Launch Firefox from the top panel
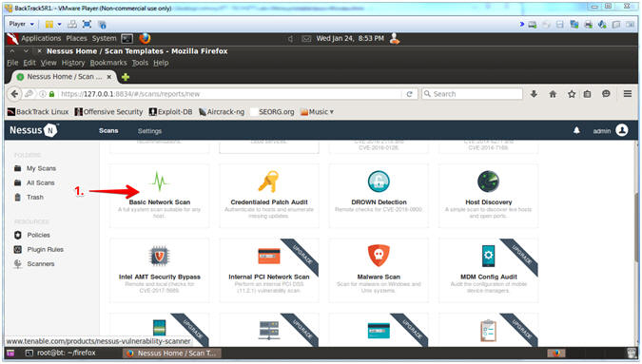The height and width of the screenshot is (364, 642). [x=145, y=38]
